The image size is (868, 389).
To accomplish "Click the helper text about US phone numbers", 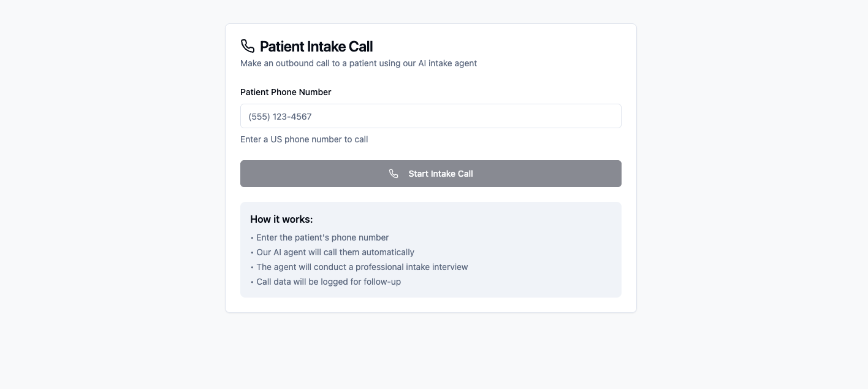I will [x=304, y=139].
